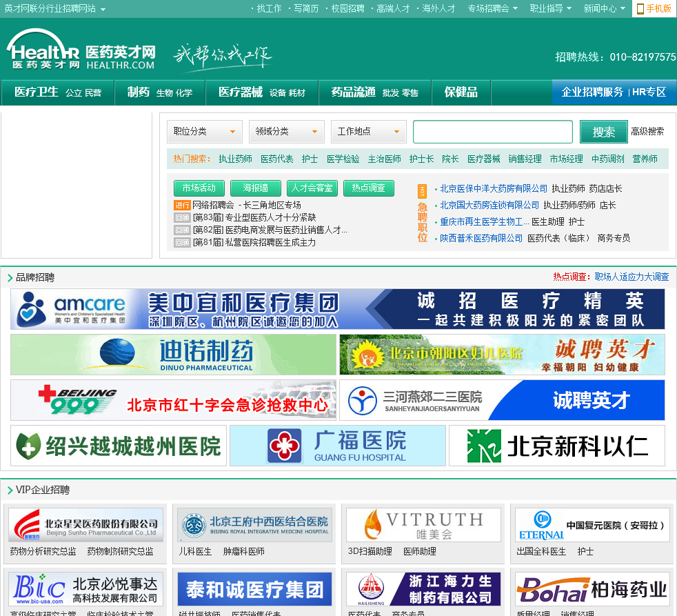Click hot search term 营养师
Viewport: 677px width, 616px height.
pos(645,159)
